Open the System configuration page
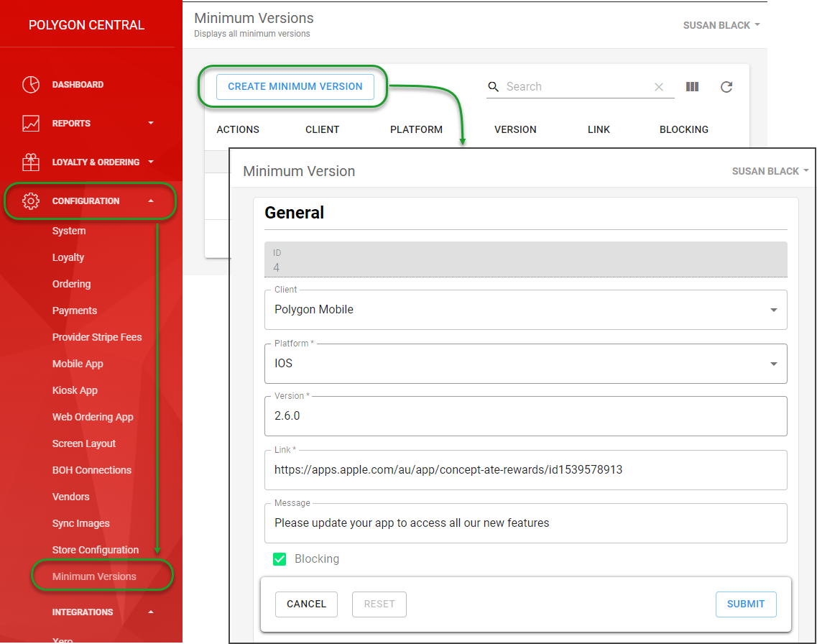This screenshot has height=644, width=817. point(69,231)
